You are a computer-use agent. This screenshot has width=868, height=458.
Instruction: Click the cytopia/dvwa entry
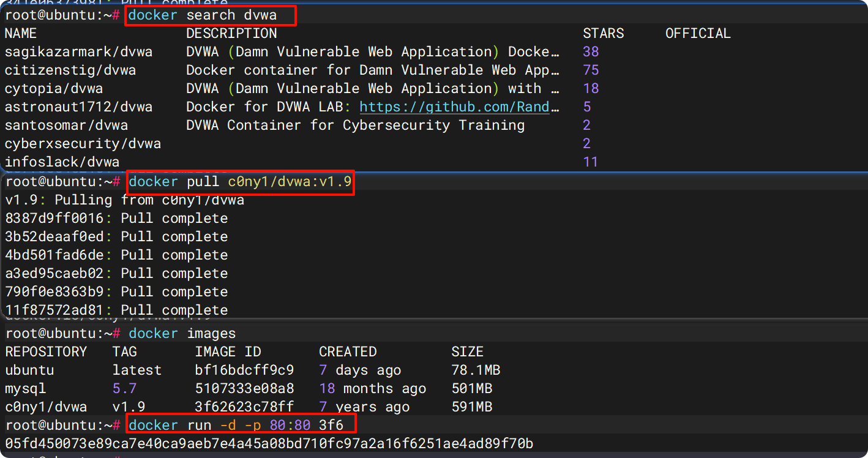pyautogui.click(x=54, y=89)
